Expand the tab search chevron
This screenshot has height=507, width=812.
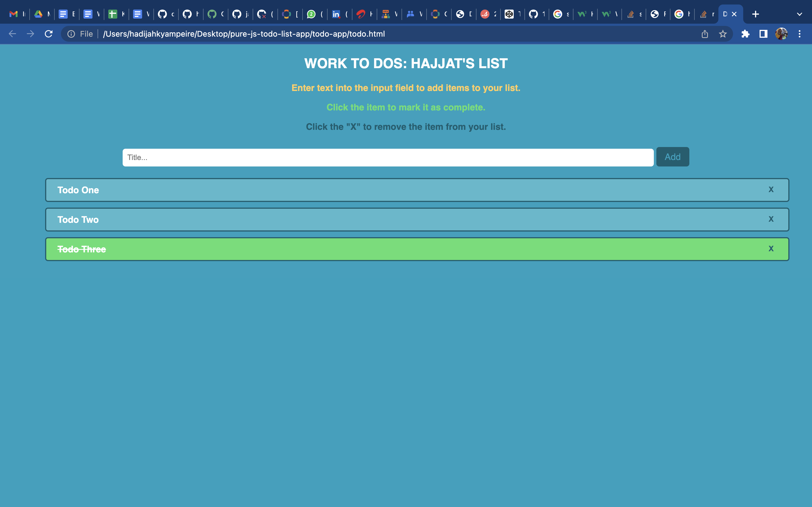click(x=799, y=14)
